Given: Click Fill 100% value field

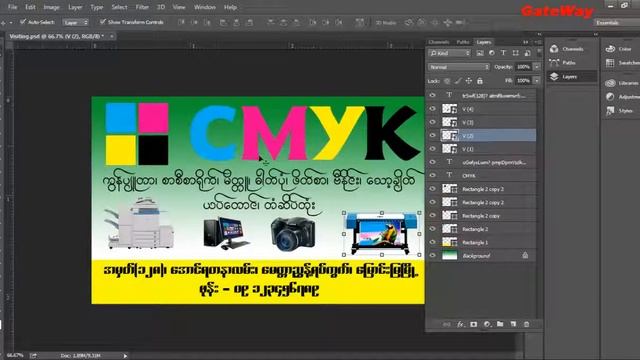Looking at the screenshot, I should point(524,81).
